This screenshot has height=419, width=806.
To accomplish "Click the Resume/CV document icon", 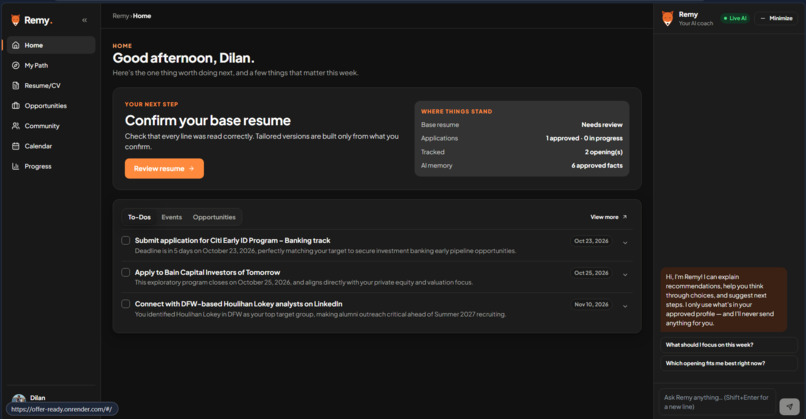I will [x=15, y=85].
